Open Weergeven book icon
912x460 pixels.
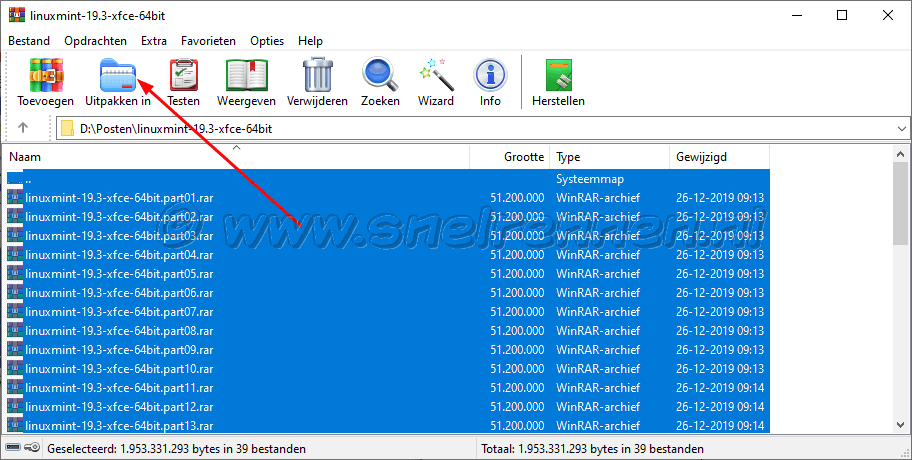pyautogui.click(x=247, y=75)
